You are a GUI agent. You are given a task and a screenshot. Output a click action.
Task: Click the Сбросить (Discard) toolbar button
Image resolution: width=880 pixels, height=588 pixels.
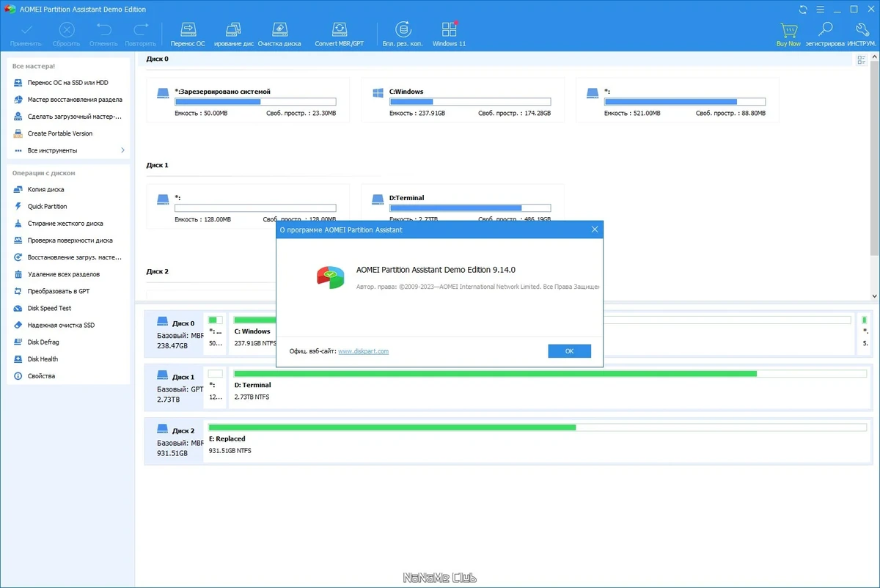coord(67,34)
